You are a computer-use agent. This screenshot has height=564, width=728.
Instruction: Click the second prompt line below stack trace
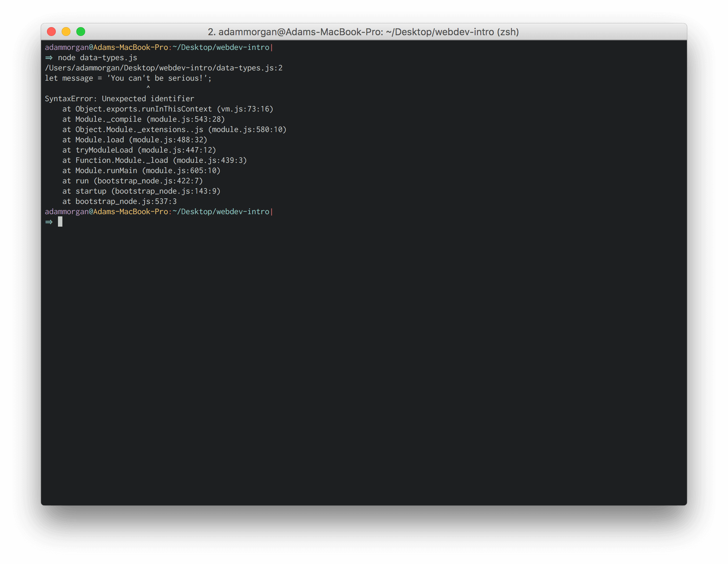coord(159,212)
